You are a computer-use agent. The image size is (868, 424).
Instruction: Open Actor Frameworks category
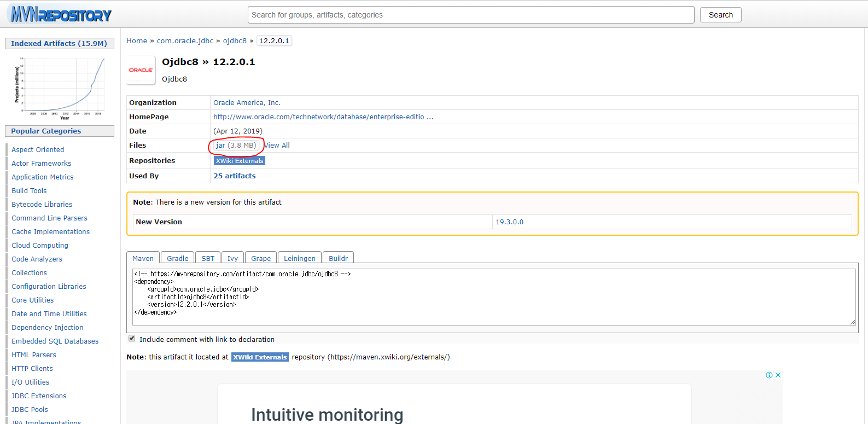coord(42,164)
